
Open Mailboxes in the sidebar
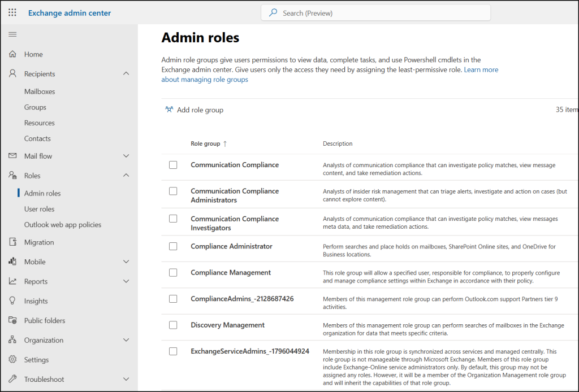pyautogui.click(x=40, y=92)
